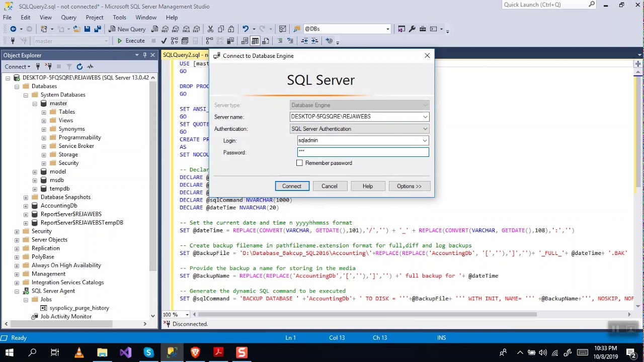Image resolution: width=644 pixels, height=362 pixels.
Task: Click the Parse checkmark icon
Action: [x=164, y=41]
